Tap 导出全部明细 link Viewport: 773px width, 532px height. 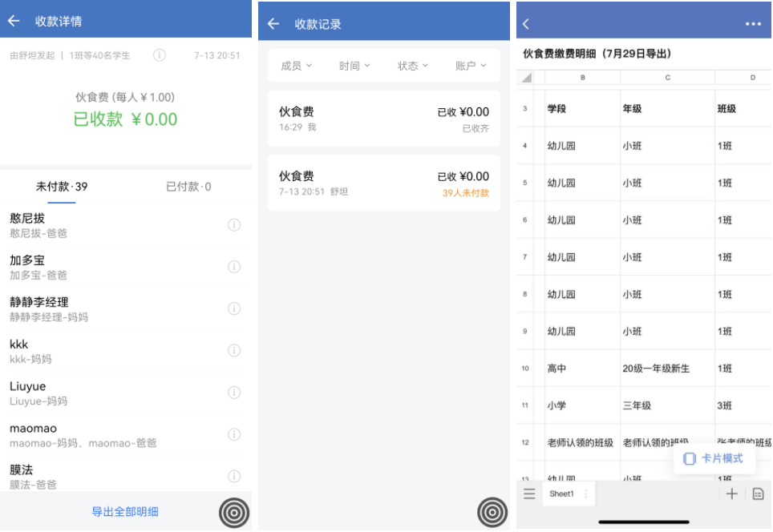pyautogui.click(x=125, y=512)
